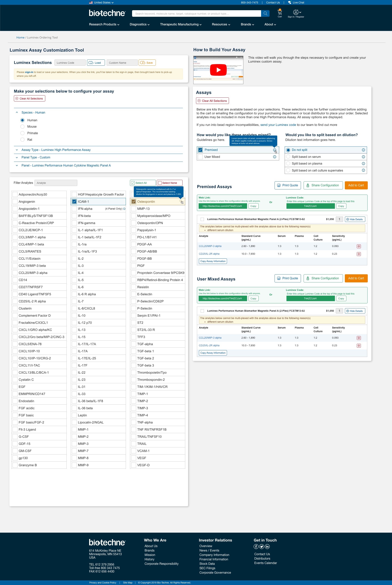Click info icon beside Split based on plasma

click(363, 164)
